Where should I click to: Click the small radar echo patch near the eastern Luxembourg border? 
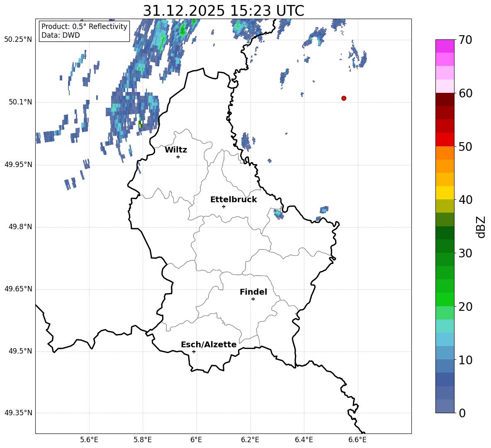(x=278, y=214)
